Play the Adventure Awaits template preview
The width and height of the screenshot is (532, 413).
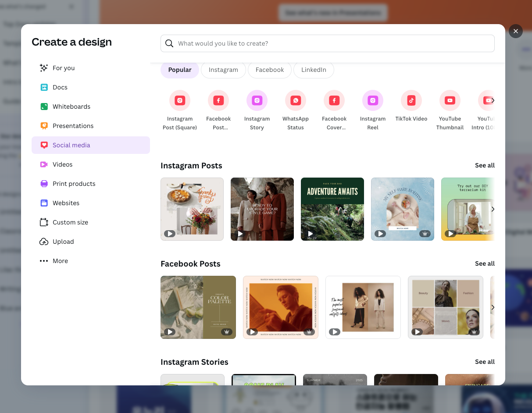310,234
